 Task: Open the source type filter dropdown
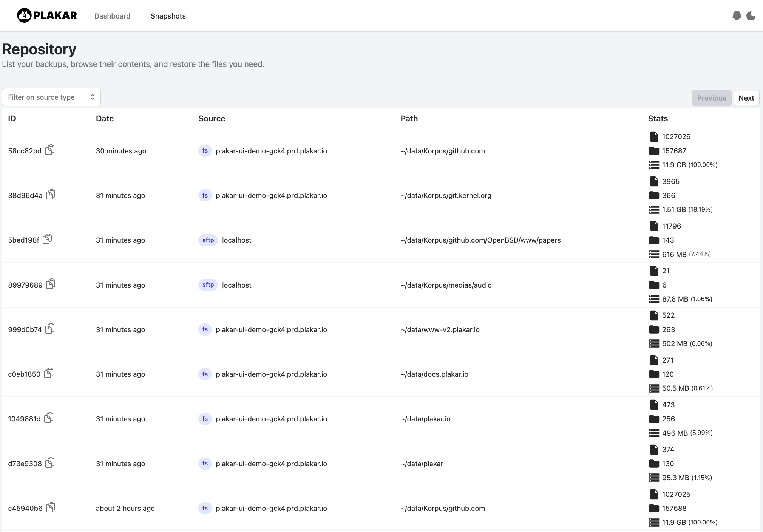(x=51, y=97)
